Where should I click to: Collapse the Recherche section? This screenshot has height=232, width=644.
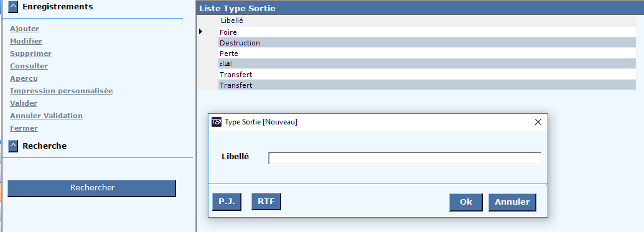13,146
